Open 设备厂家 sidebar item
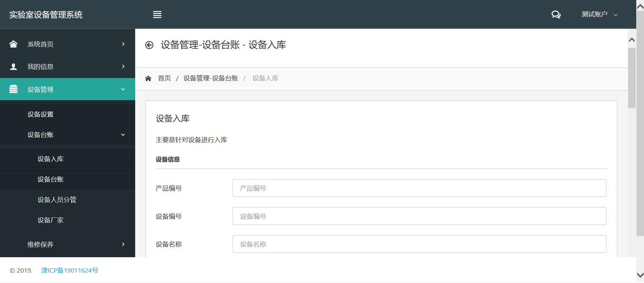Viewport: 644px width, 283px height. pyautogui.click(x=51, y=220)
